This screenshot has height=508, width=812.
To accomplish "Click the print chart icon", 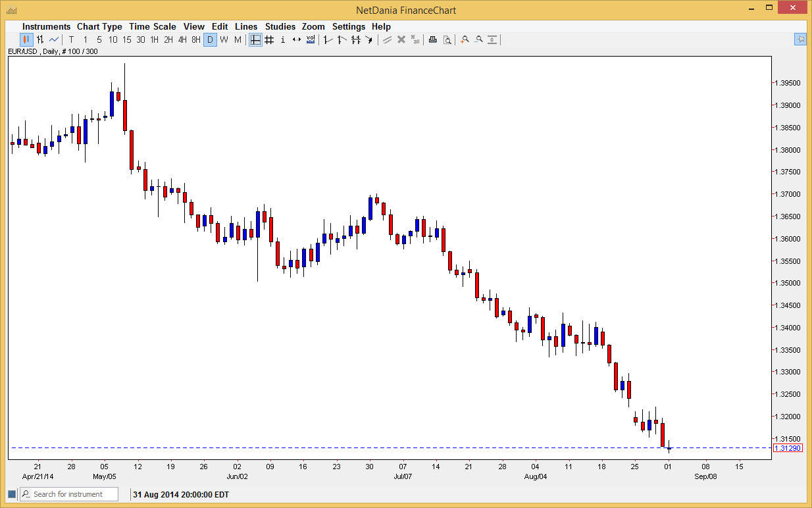I will 432,39.
